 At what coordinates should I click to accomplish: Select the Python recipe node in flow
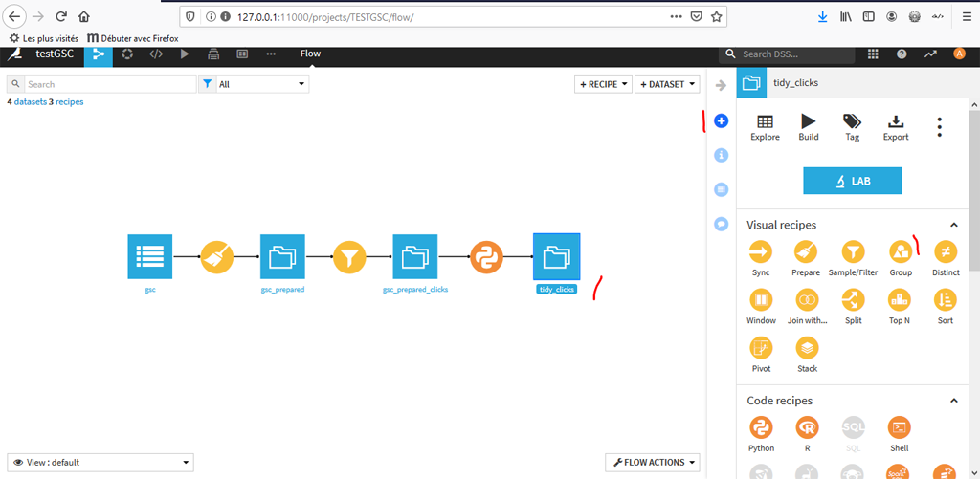(x=486, y=256)
